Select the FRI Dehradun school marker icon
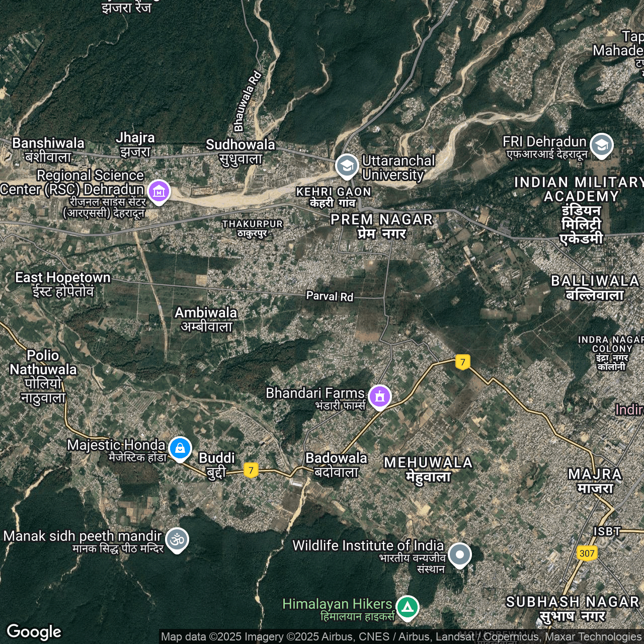 (601, 145)
